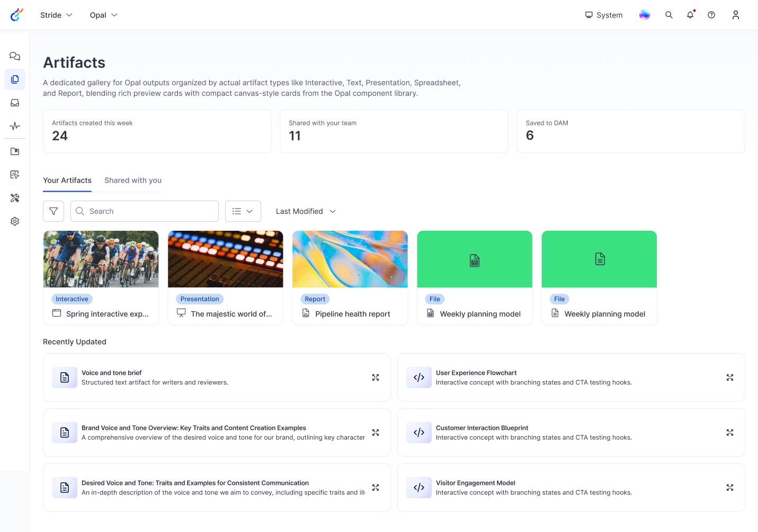This screenshot has width=758, height=532.
Task: Click the tools wrench sidebar icon
Action: coord(15,198)
